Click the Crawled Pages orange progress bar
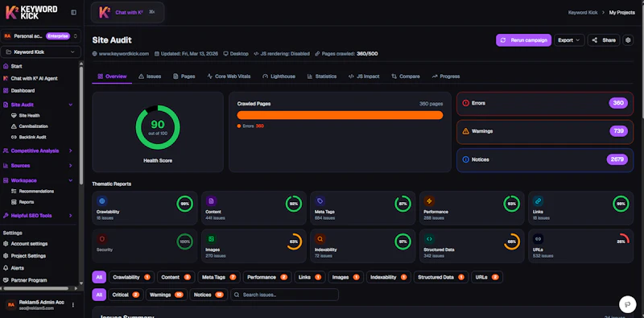The height and width of the screenshot is (318, 644). coord(340,115)
